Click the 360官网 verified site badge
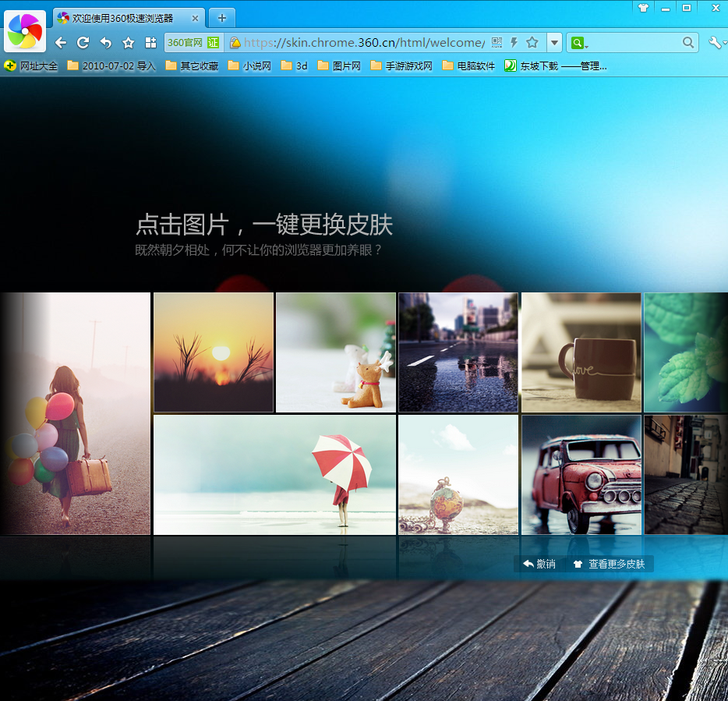The width and height of the screenshot is (728, 701). 193,43
